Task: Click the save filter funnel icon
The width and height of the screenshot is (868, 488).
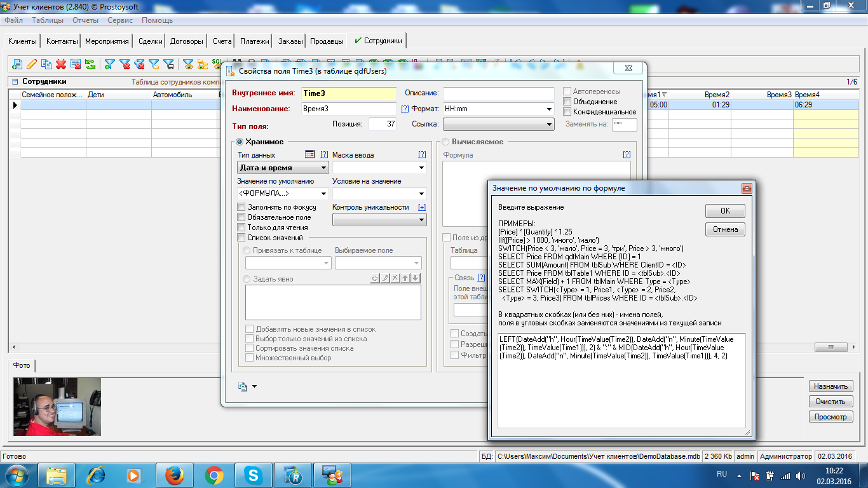Action: click(x=169, y=64)
